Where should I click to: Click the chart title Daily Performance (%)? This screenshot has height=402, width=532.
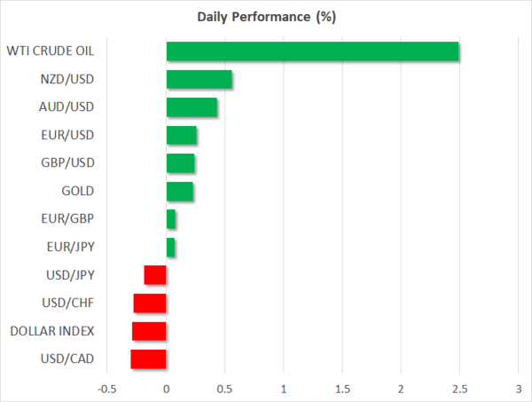(268, 16)
